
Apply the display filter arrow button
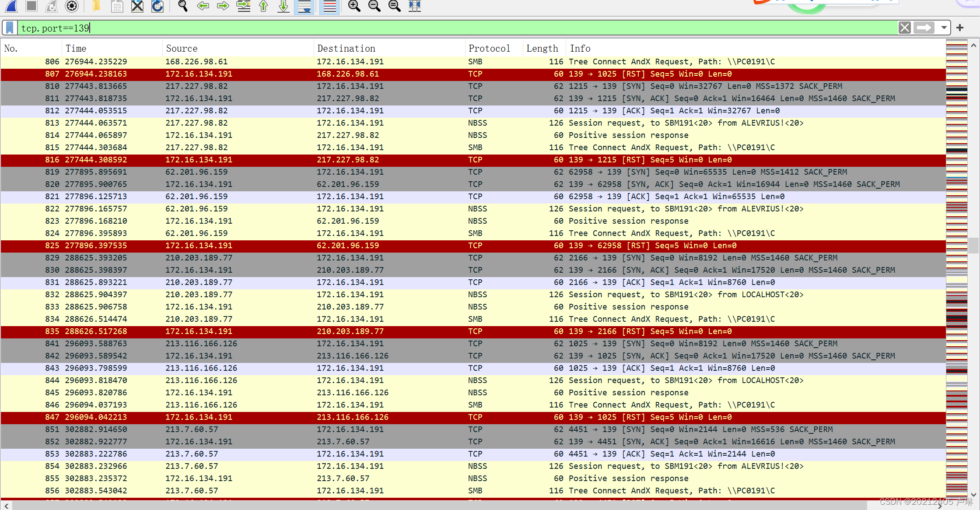pos(924,28)
